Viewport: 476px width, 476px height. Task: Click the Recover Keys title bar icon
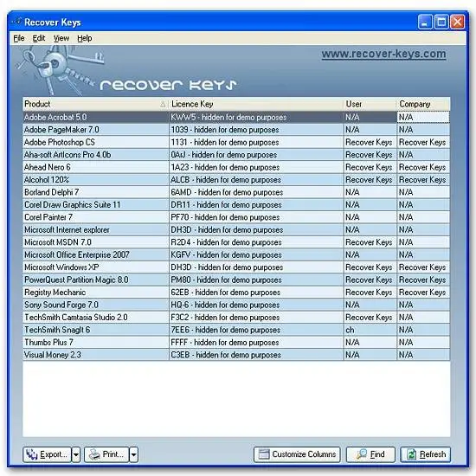(16, 22)
